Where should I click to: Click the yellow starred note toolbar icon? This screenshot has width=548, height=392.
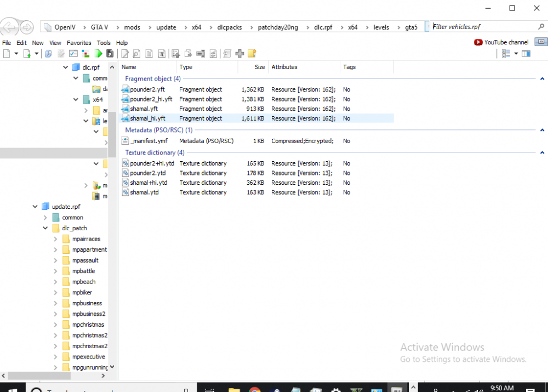(252, 53)
